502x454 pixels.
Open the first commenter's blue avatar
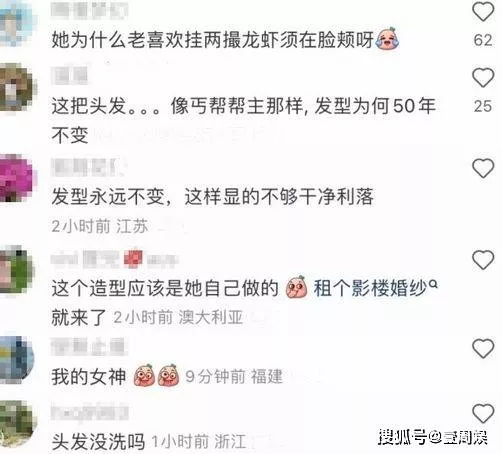pyautogui.click(x=16, y=23)
